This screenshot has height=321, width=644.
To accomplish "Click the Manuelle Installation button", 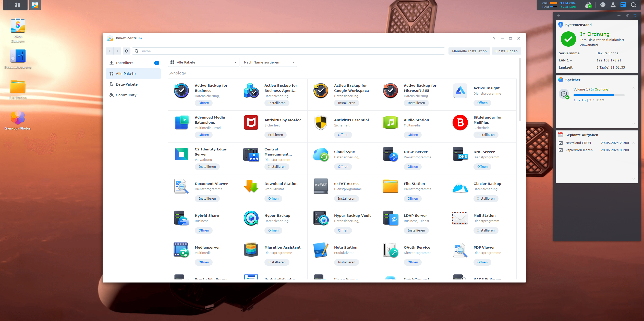I will coord(469,51).
